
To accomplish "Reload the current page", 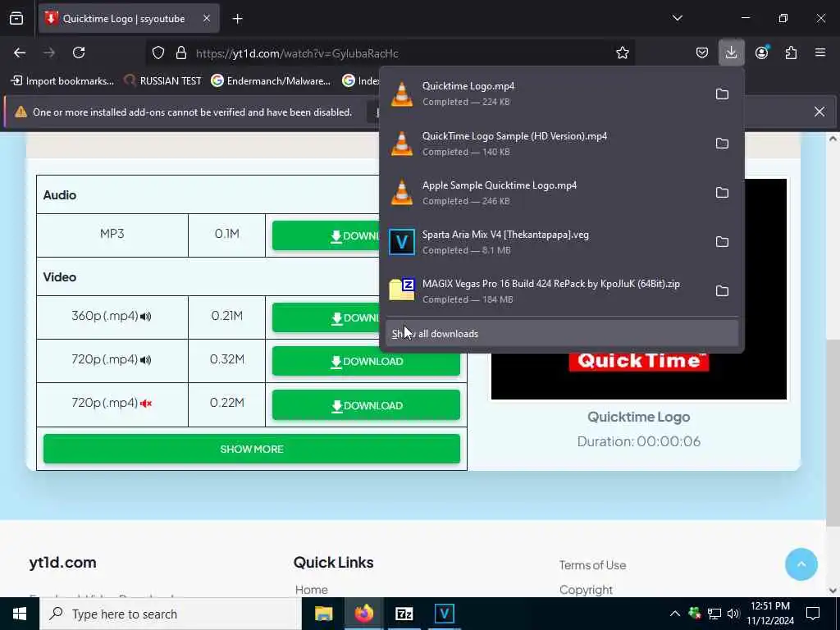I will click(79, 52).
